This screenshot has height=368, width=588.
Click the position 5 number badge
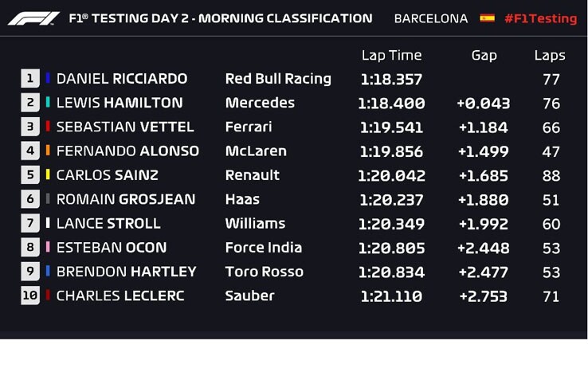(x=30, y=174)
